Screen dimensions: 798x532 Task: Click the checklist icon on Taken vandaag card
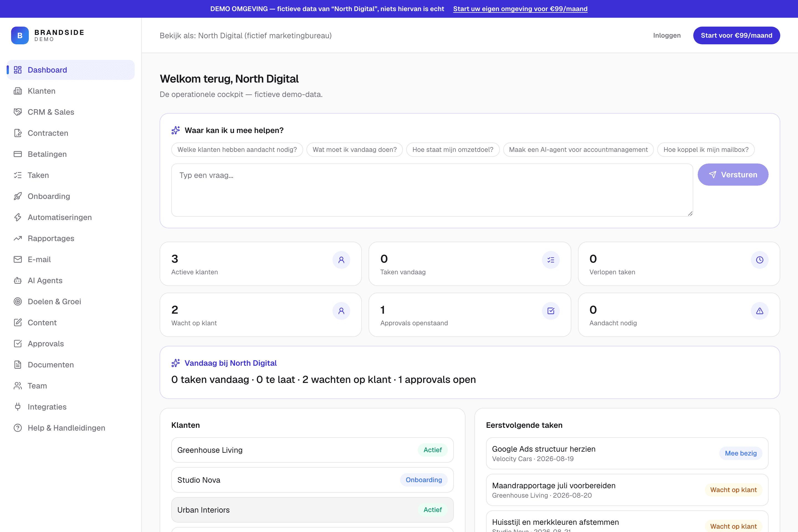tap(551, 260)
